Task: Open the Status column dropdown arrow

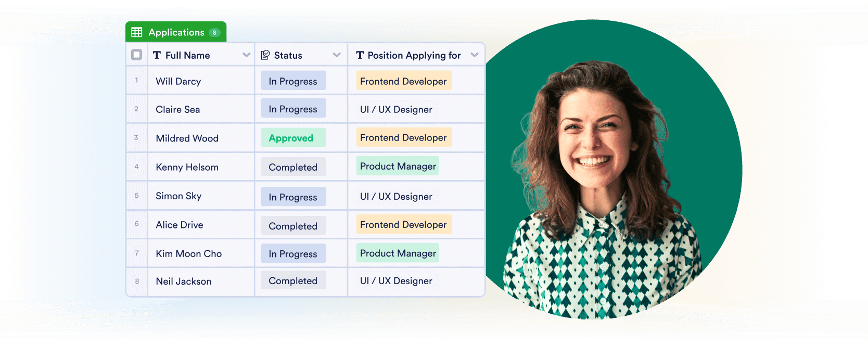Action: [x=337, y=55]
